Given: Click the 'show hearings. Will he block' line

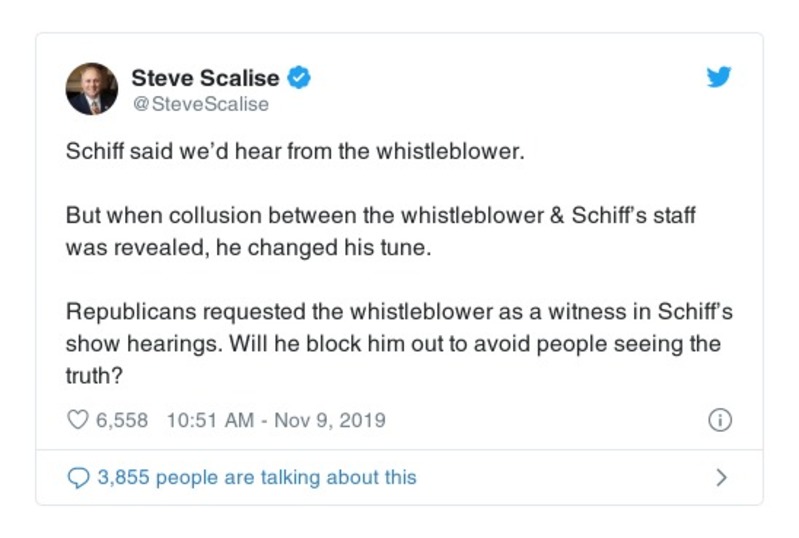Looking at the screenshot, I should pyautogui.click(x=393, y=343).
